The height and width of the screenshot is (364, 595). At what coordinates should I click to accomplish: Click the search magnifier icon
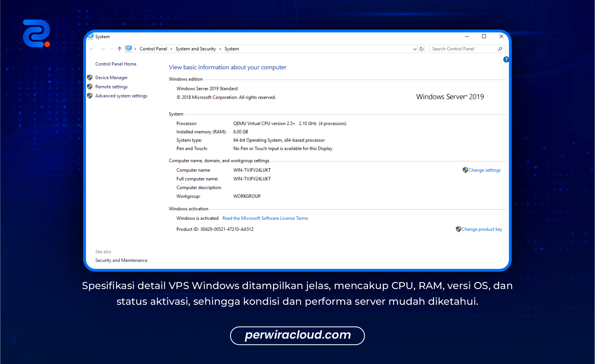pos(500,49)
